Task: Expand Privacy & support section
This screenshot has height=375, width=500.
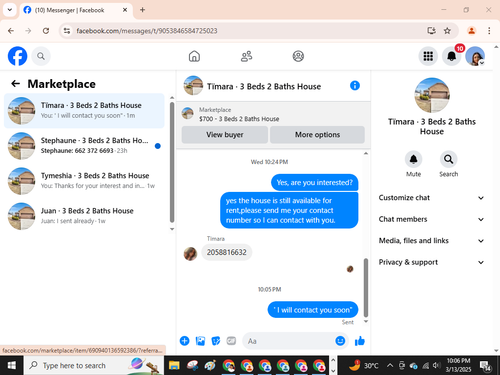Action: (x=431, y=262)
